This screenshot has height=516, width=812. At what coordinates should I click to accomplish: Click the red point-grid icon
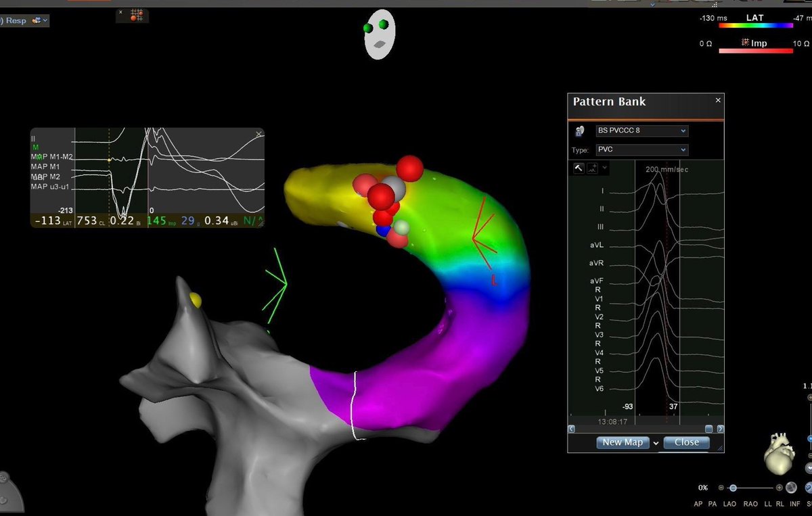(x=137, y=15)
